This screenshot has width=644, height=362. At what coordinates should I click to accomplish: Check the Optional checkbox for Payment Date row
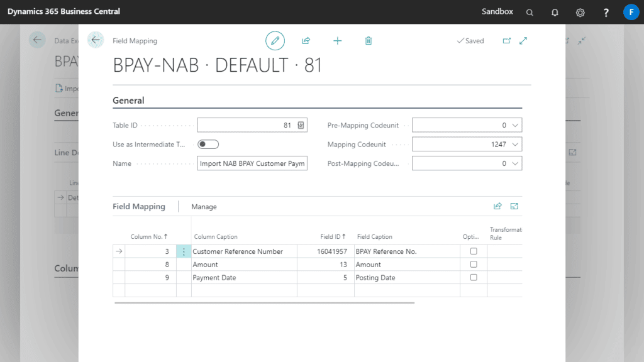(x=475, y=277)
